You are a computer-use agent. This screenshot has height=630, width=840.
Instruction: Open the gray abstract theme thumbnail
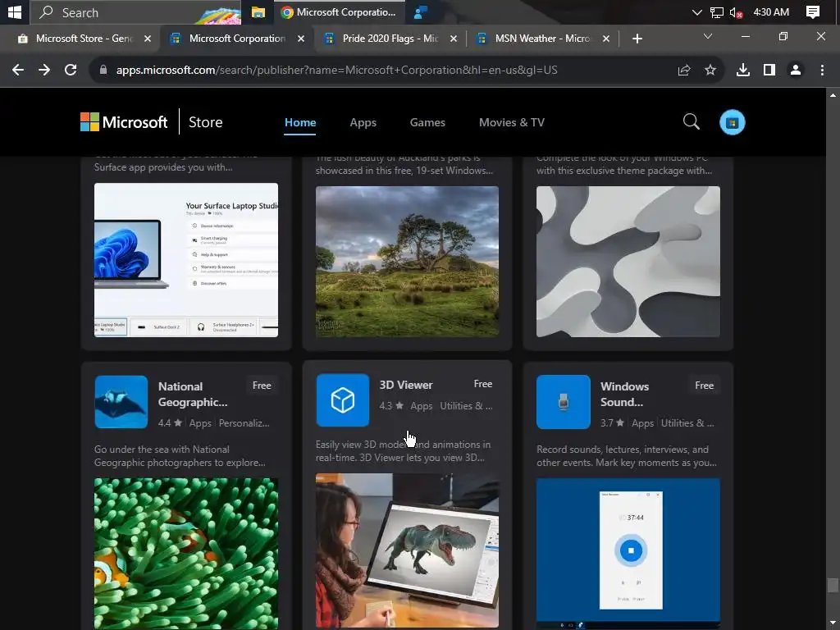pyautogui.click(x=628, y=262)
